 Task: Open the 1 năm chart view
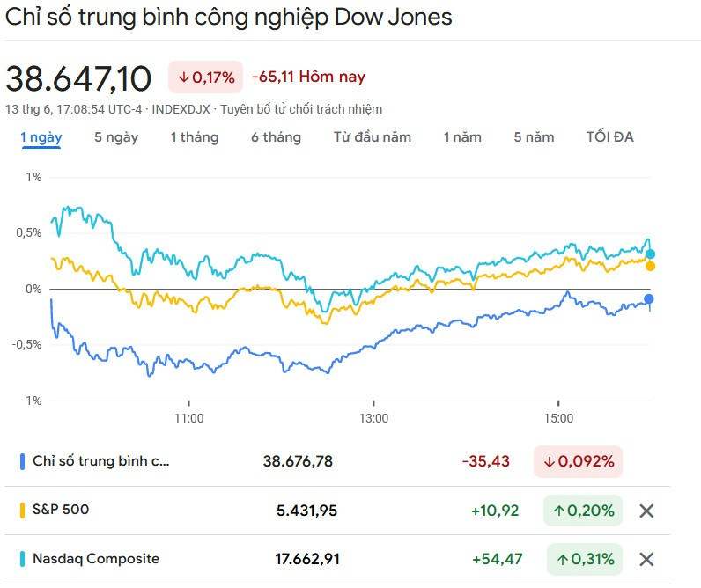pyautogui.click(x=462, y=137)
